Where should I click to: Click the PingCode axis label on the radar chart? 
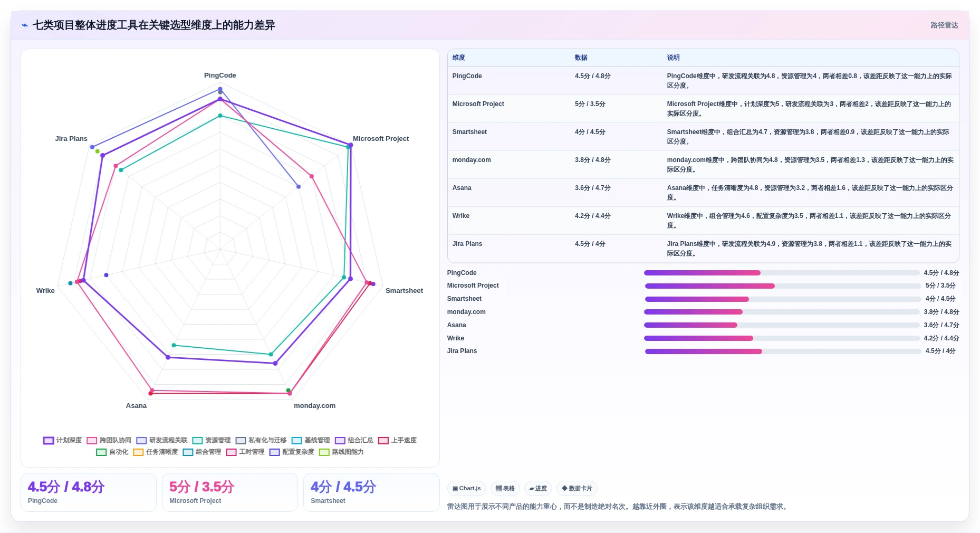pos(220,75)
